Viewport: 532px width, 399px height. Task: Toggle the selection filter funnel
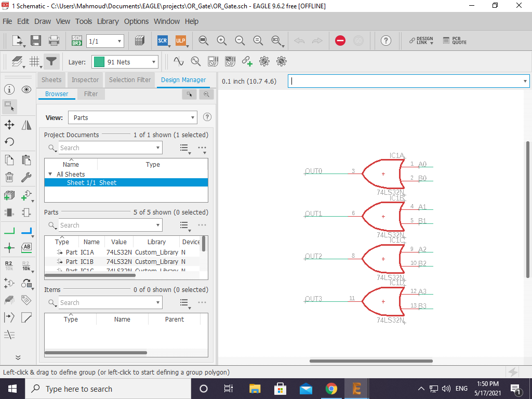tap(50, 61)
